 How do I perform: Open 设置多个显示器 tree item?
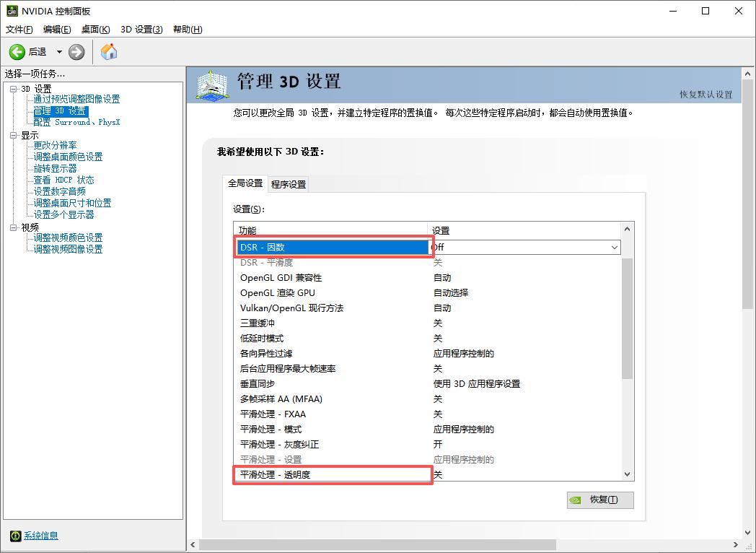coord(63,214)
